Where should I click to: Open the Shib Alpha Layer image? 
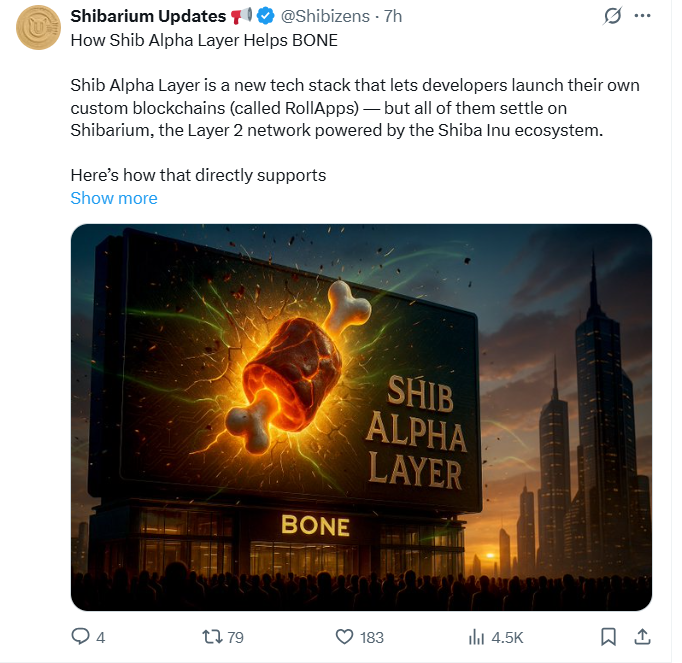coord(361,417)
